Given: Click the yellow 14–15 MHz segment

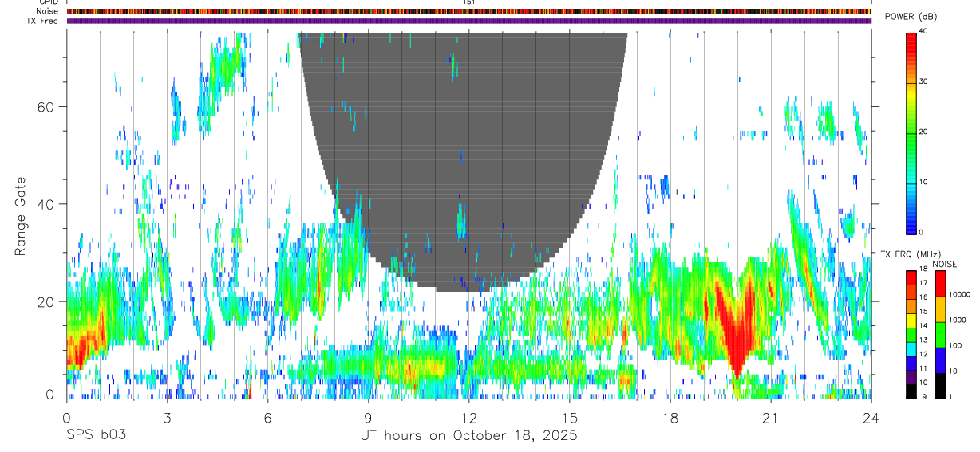Looking at the screenshot, I should 912,320.
